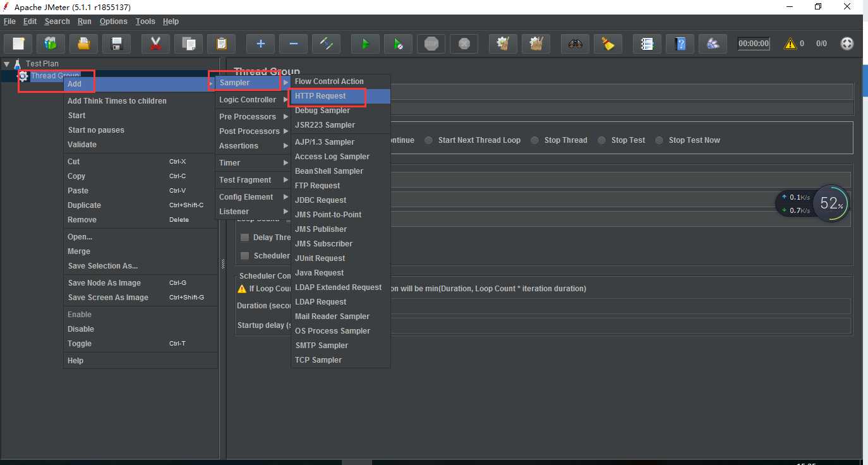
Task: Choose Save Selection As... entry
Action: point(140,266)
